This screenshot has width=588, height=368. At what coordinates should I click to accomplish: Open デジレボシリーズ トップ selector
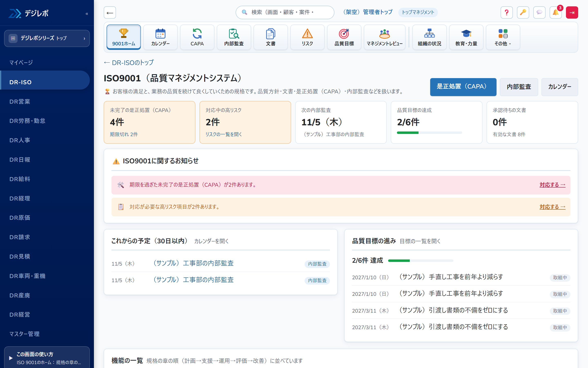[x=47, y=38]
